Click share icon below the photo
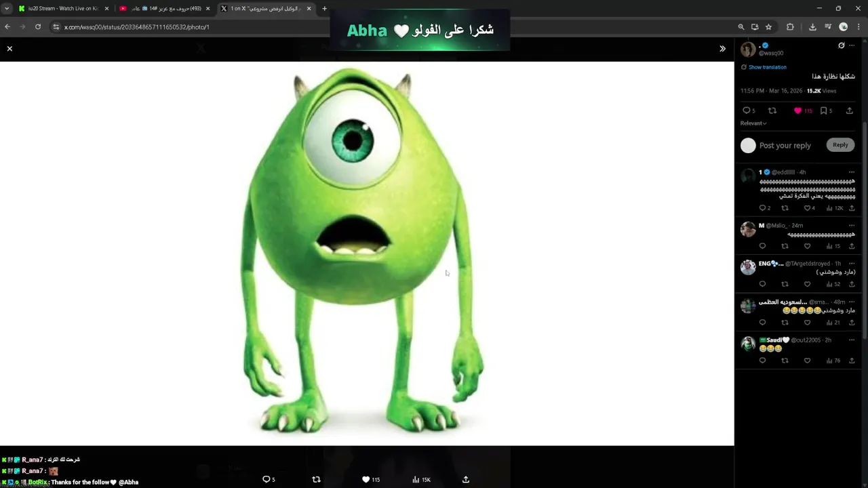The width and height of the screenshot is (868, 488). point(465,479)
